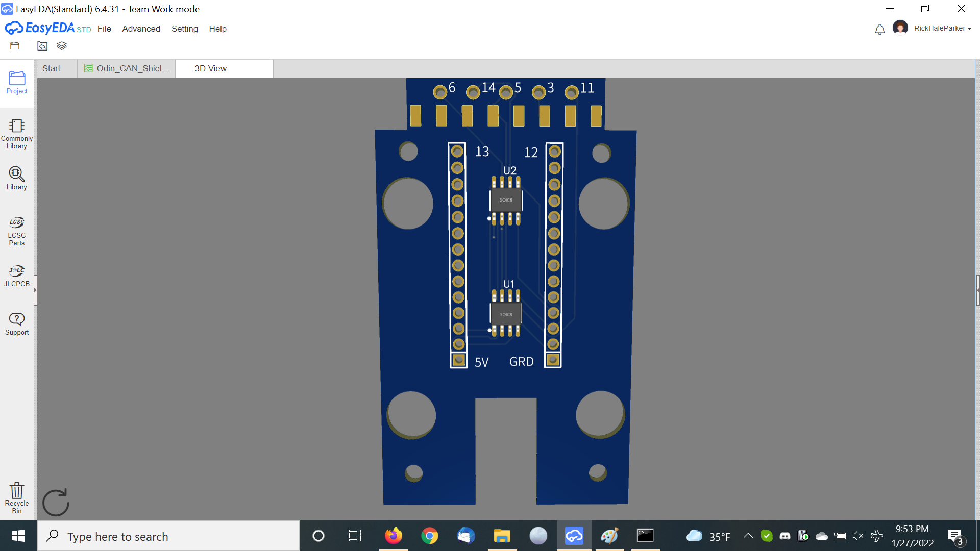This screenshot has height=551, width=980.
Task: Click the layers stack toolbar icon
Action: pyautogui.click(x=62, y=46)
